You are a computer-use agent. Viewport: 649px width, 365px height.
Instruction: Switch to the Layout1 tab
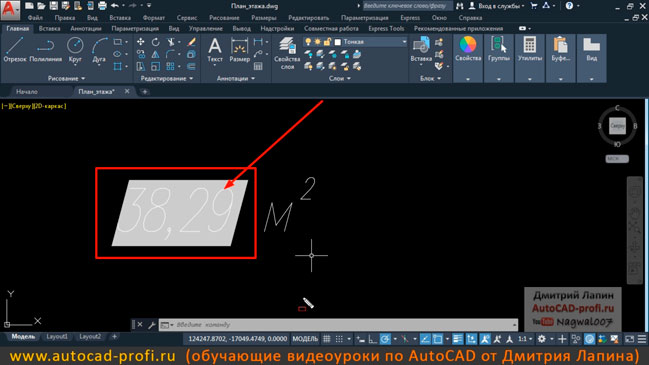pos(57,336)
